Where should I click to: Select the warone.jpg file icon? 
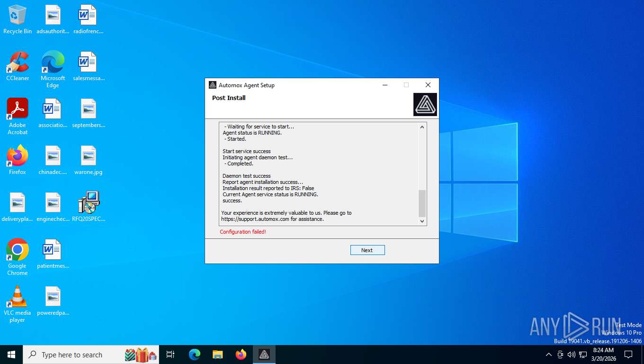[88, 160]
